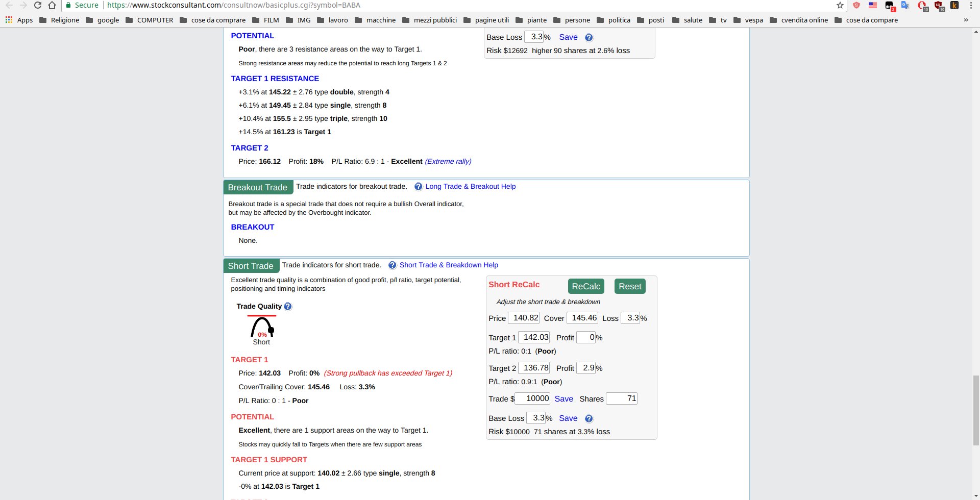Edit the Target 2 field 136.78
The image size is (980, 500).
(534, 368)
